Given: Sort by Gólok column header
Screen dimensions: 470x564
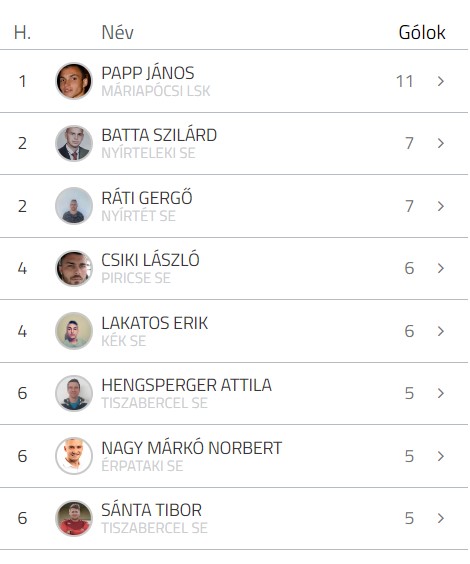Looking at the screenshot, I should click(x=422, y=32).
